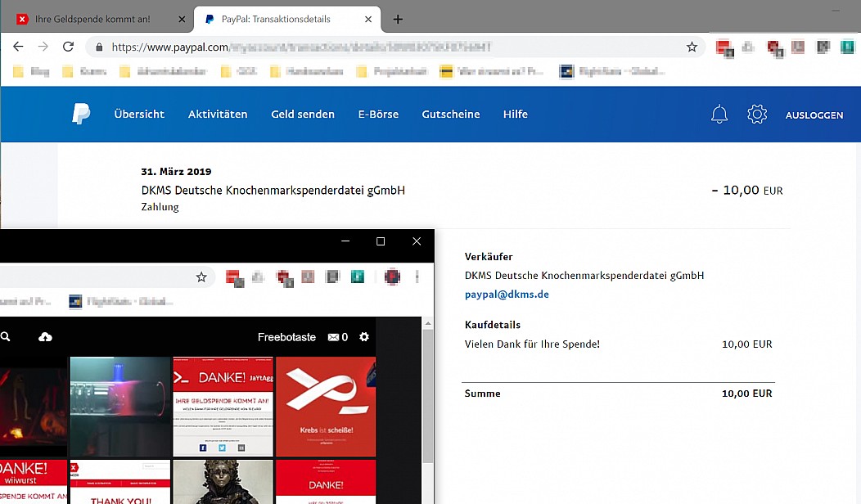Open the red DANKE! thumbnail in bottom row
The image size is (861, 504).
coord(326,482)
